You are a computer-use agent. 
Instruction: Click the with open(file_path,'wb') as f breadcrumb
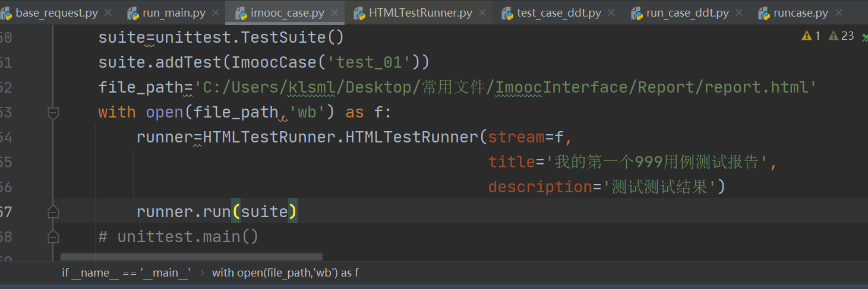pos(285,273)
